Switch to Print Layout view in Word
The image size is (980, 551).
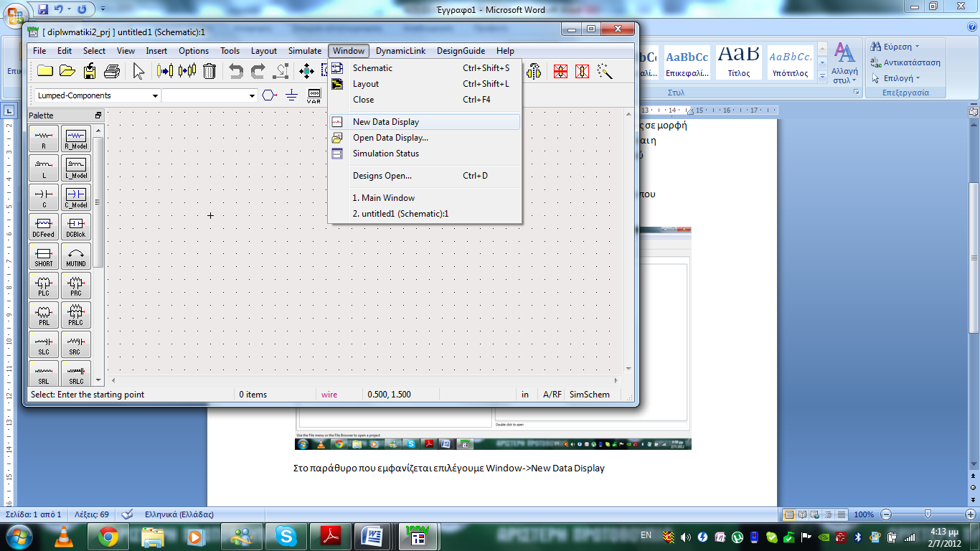790,514
